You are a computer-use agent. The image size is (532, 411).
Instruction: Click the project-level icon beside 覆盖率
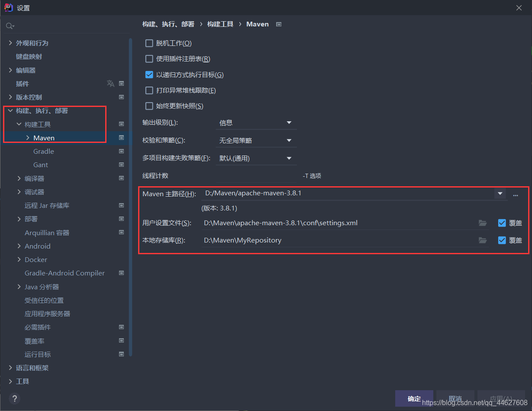(x=122, y=341)
